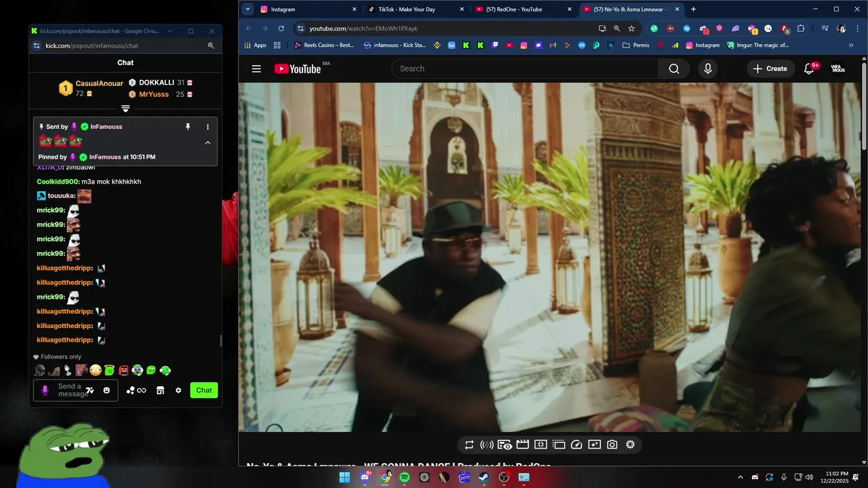Show more bookmarks with double chevron
Viewport: 868px width, 488px height.
coord(851,45)
